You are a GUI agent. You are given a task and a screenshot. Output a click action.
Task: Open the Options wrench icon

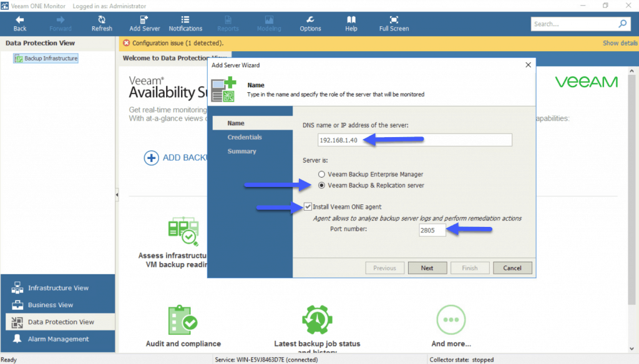tap(310, 21)
